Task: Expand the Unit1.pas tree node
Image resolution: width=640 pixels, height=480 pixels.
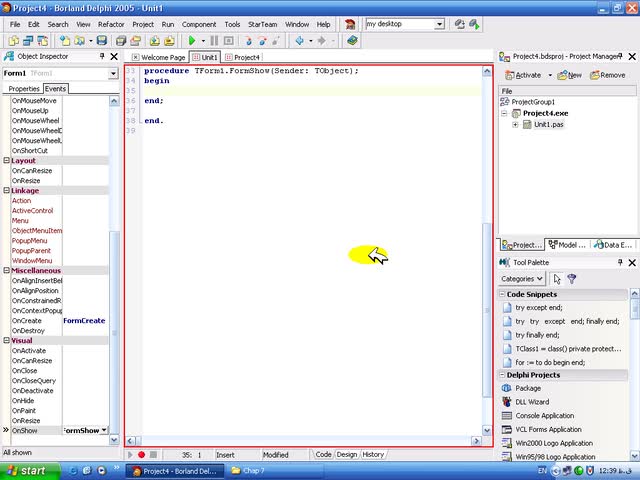Action: [515, 124]
